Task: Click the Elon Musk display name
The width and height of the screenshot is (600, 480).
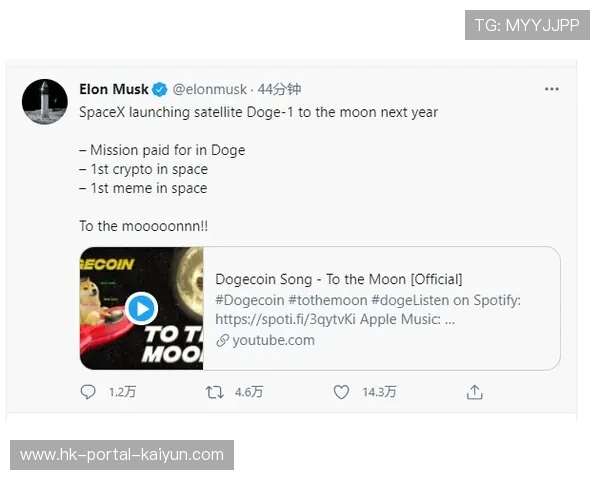Action: [x=114, y=89]
